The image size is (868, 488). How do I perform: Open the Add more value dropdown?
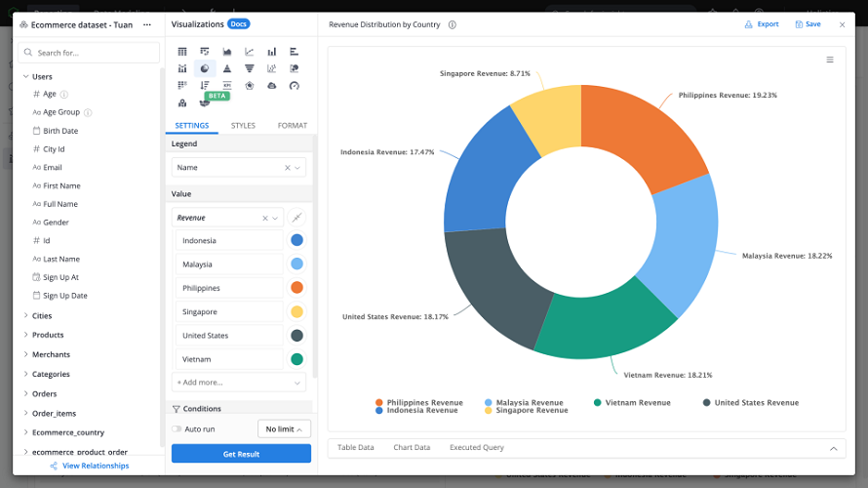239,383
